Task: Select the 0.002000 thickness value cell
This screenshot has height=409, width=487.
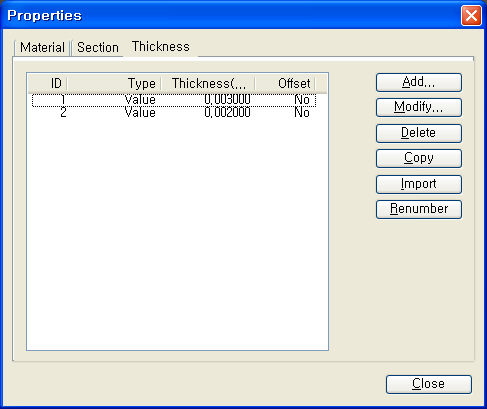Action: pos(227,113)
